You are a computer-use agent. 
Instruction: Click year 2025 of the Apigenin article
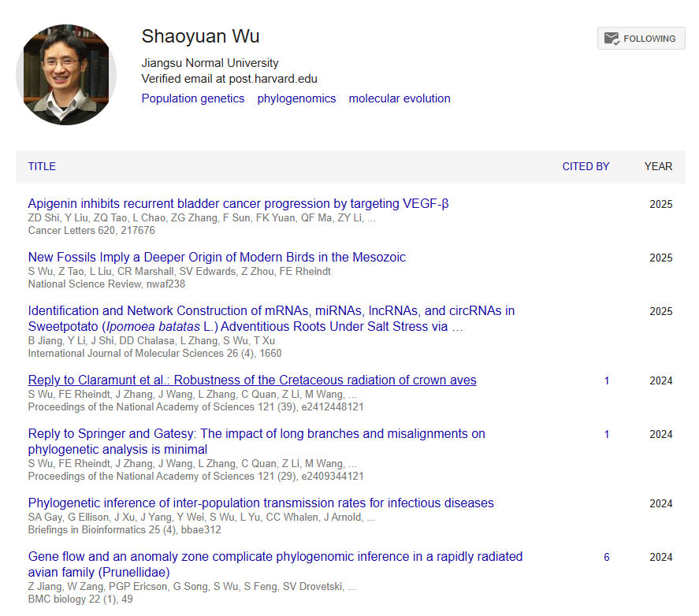click(660, 204)
